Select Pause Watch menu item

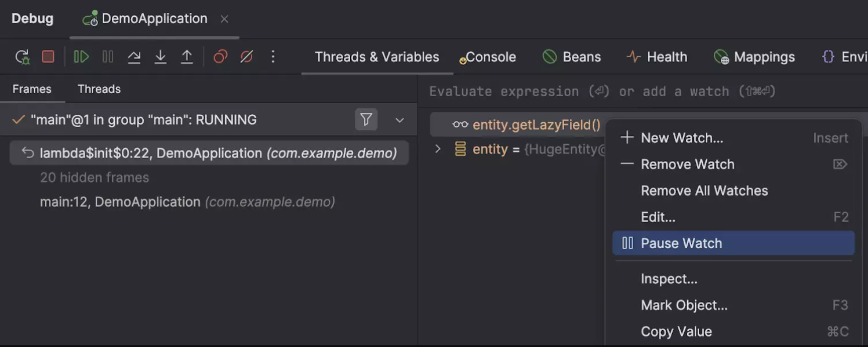(x=733, y=243)
